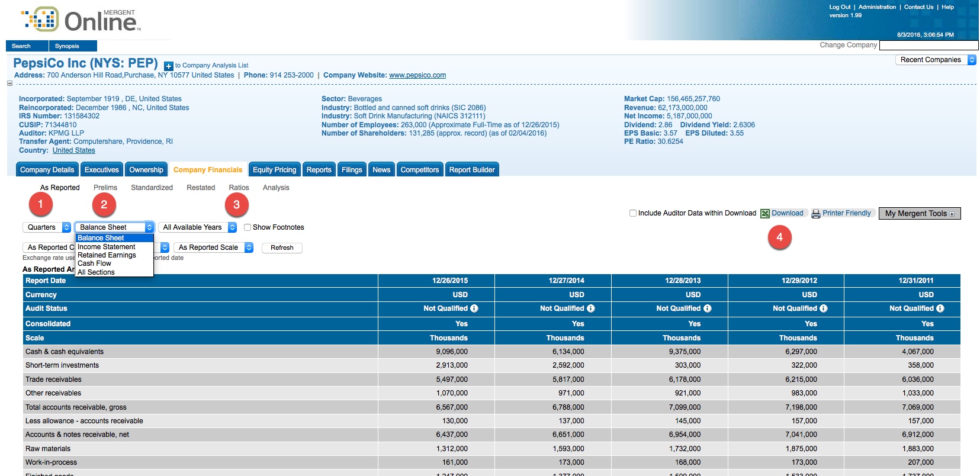Click the Log Out link
Image resolution: width=980 pixels, height=476 pixels.
pyautogui.click(x=840, y=7)
